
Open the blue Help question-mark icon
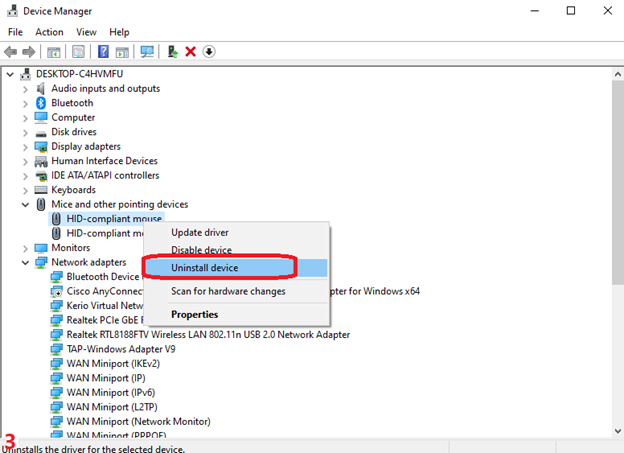coord(103,51)
